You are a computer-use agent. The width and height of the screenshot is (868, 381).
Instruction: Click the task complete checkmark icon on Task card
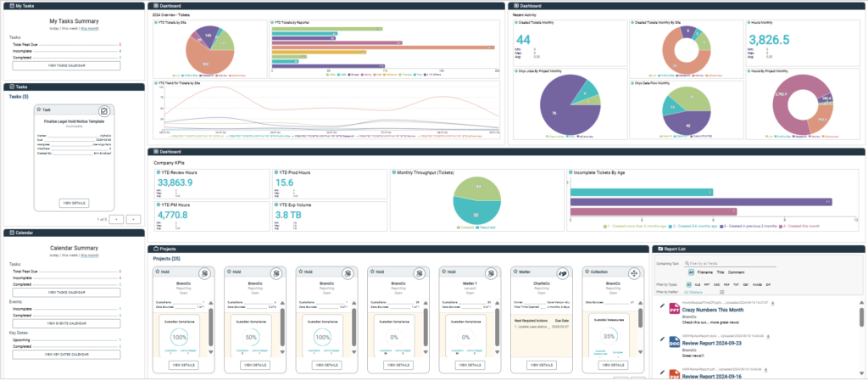coord(103,111)
